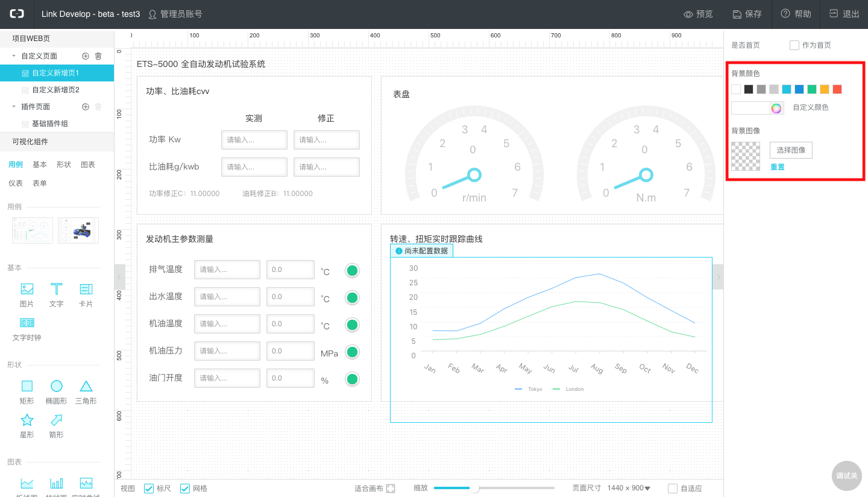Pick the 三角形 triangle shape
868x497 pixels.
(86, 391)
